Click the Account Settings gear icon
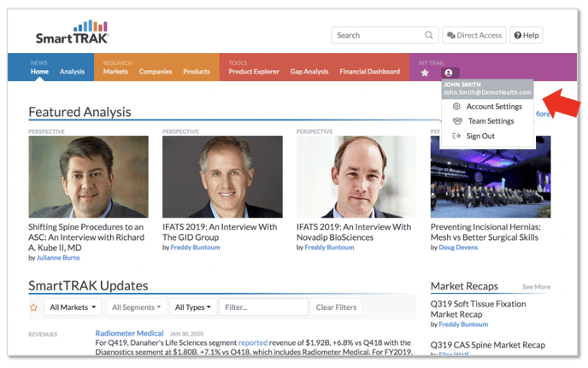The height and width of the screenshot is (368, 588). pyautogui.click(x=456, y=107)
